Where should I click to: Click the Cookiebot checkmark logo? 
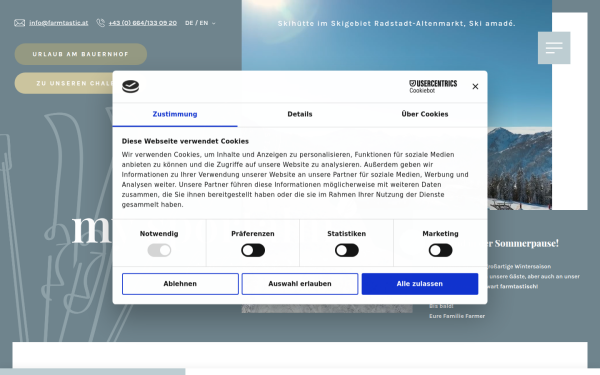[130, 86]
